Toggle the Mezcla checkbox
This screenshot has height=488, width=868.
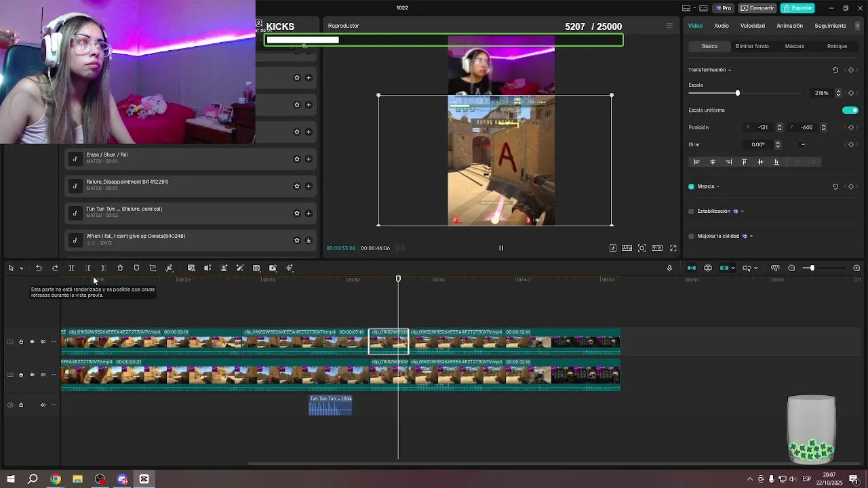pos(691,186)
